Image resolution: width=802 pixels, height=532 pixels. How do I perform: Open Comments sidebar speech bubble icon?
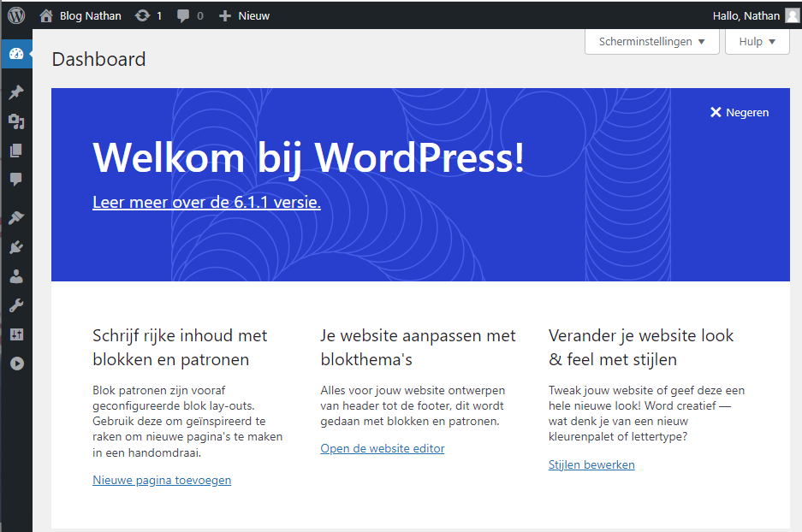click(x=16, y=179)
